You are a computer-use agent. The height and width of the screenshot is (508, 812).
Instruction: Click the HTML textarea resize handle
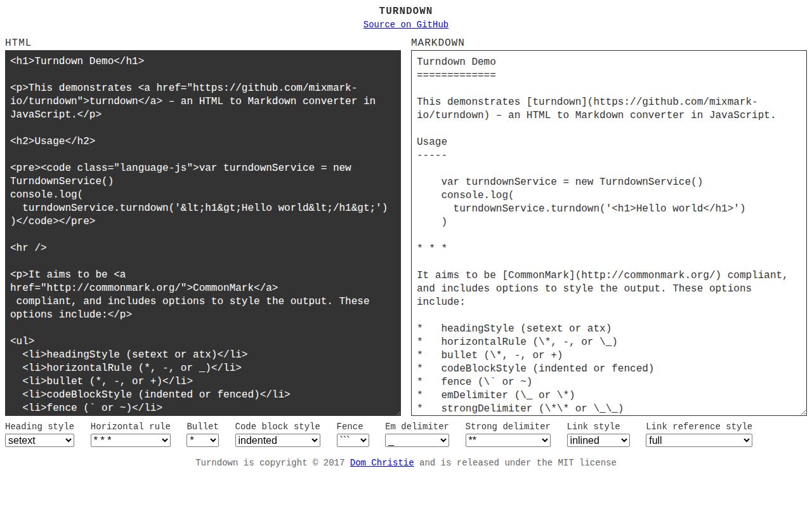pyautogui.click(x=396, y=411)
